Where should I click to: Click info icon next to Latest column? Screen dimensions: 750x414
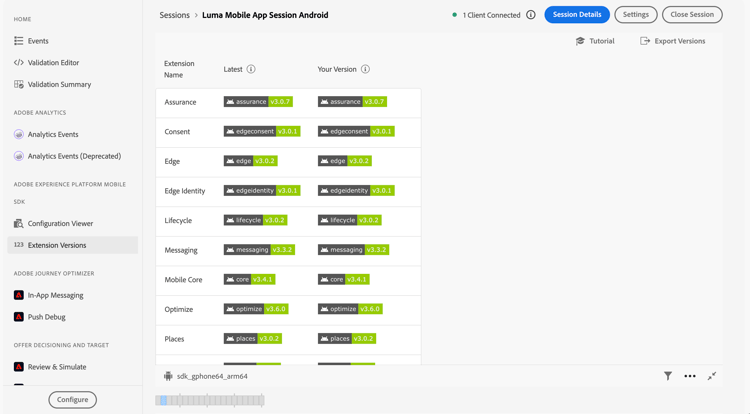(251, 69)
